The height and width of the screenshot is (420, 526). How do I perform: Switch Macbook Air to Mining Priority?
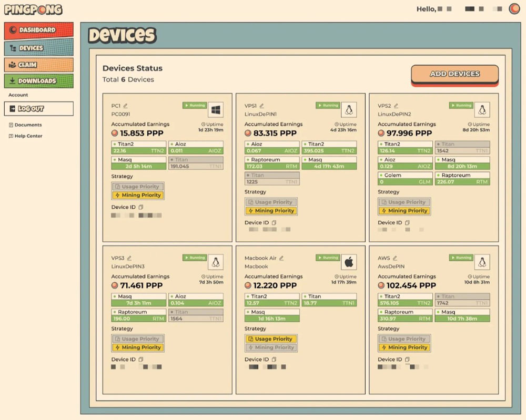click(271, 347)
